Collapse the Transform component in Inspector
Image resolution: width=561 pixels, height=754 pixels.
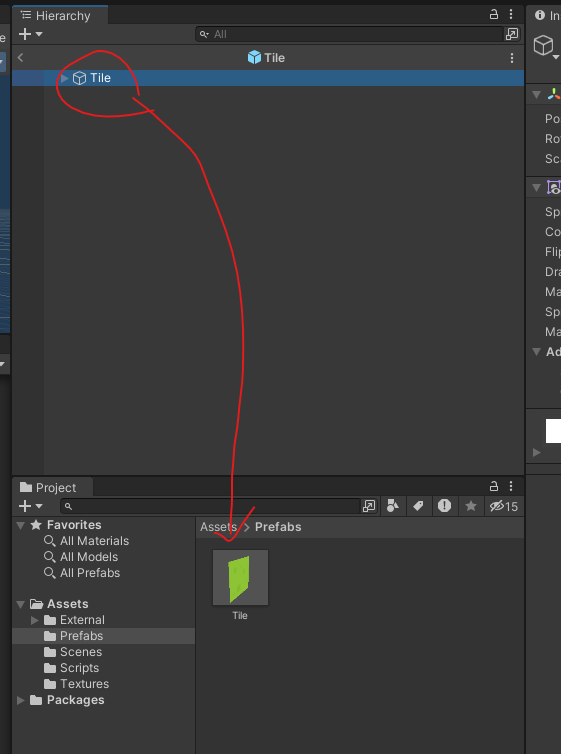coord(536,95)
